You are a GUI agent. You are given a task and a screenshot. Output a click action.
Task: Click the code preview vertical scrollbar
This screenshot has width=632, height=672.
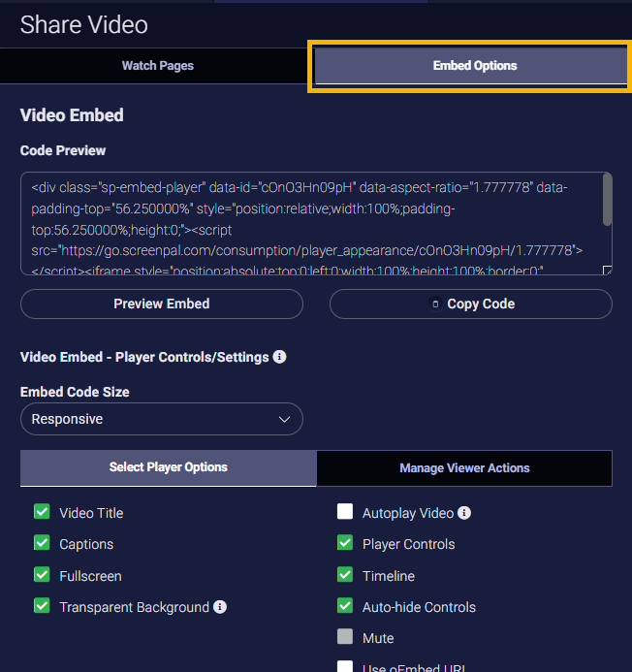607,199
